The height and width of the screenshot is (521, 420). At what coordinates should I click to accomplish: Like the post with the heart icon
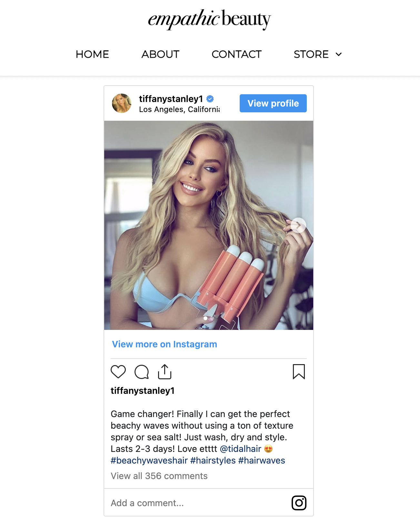point(118,372)
